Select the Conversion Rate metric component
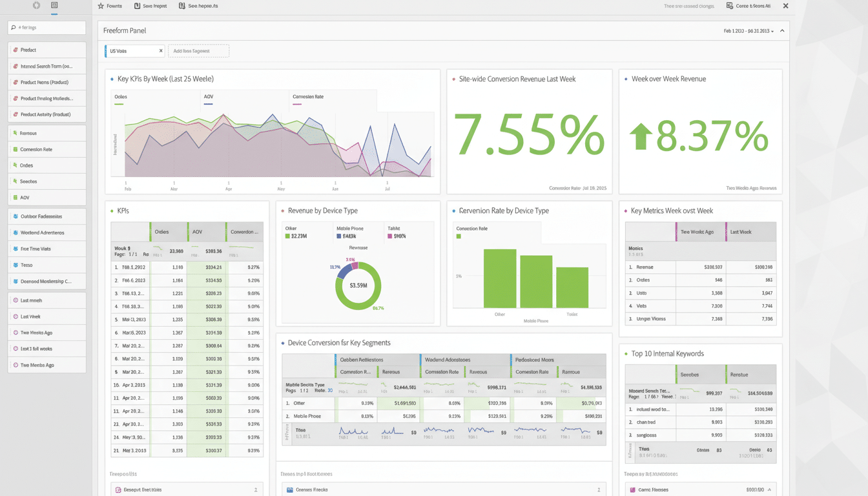The image size is (868, 496). [x=39, y=149]
